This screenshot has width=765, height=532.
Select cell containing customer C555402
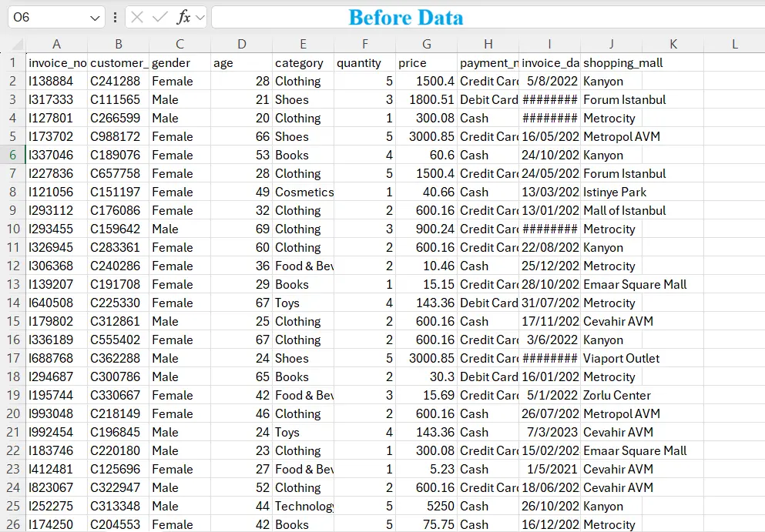(118, 340)
